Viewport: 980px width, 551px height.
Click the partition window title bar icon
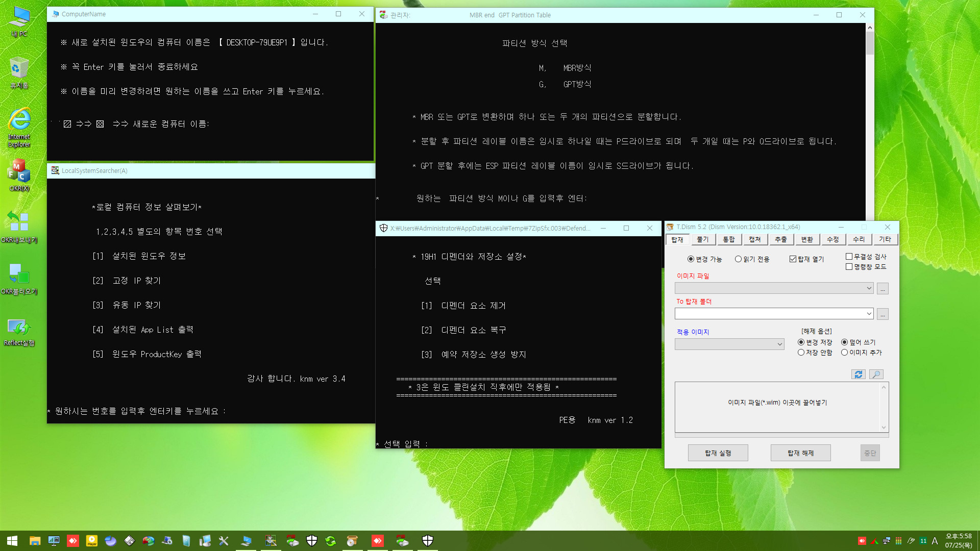[384, 15]
